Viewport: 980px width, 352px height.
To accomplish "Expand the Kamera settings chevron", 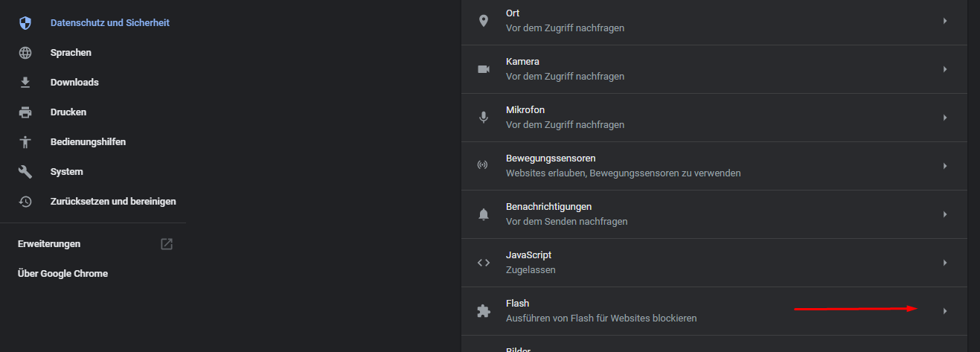I will (945, 69).
